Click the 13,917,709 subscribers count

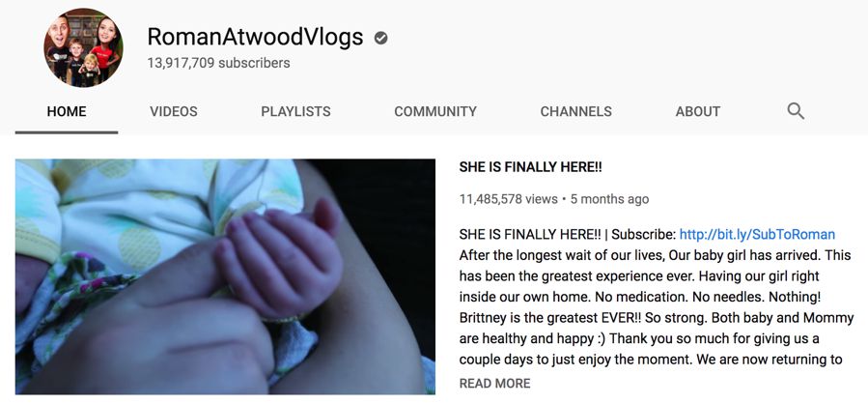(x=218, y=63)
